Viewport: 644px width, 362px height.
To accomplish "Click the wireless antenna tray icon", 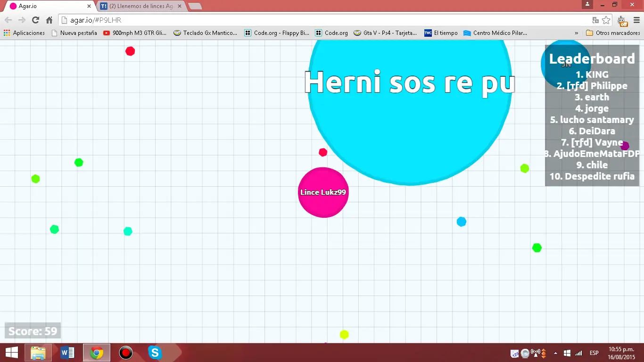I will (x=535, y=353).
